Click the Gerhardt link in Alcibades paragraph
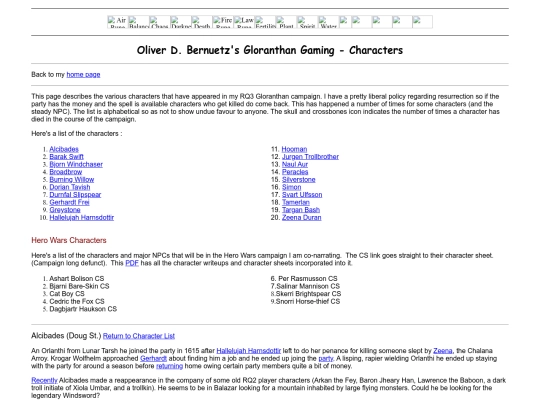This screenshot has height=405, width=540. point(153,358)
